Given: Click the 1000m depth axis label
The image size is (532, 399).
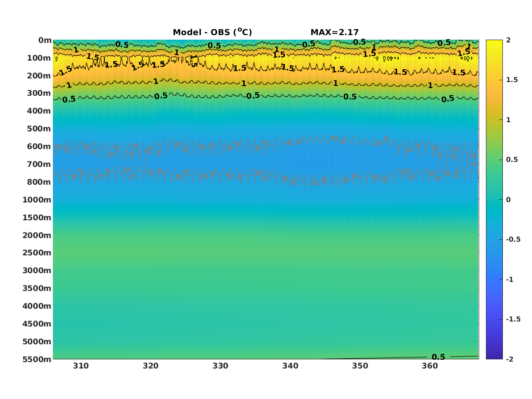Looking at the screenshot, I should click(x=36, y=200).
